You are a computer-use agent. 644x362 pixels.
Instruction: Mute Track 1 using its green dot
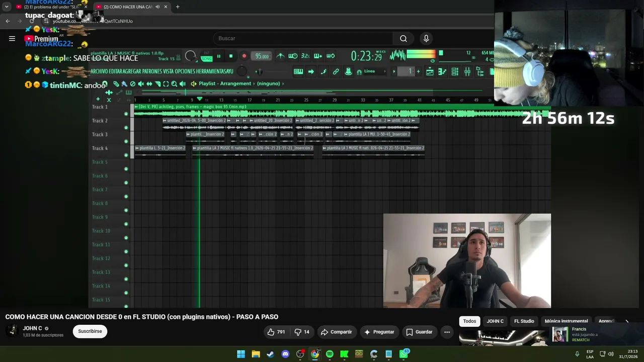pos(126,114)
